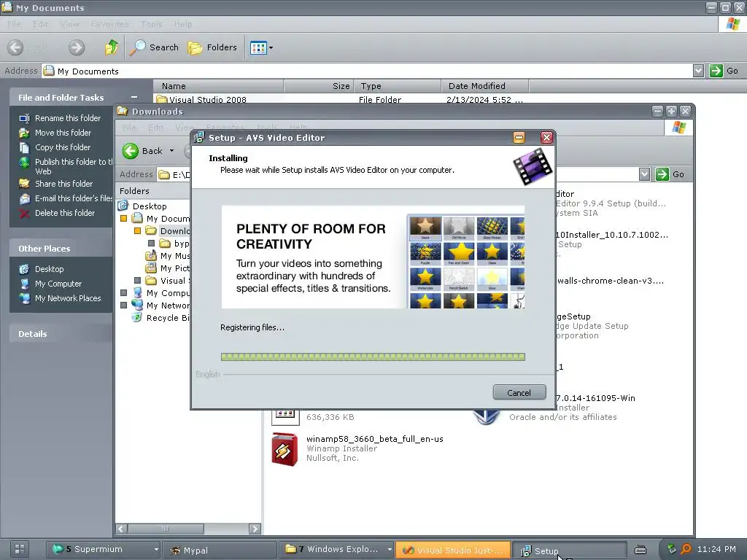Image resolution: width=747 pixels, height=560 pixels.
Task: Open Favorites menu in My Documents
Action: click(x=109, y=24)
